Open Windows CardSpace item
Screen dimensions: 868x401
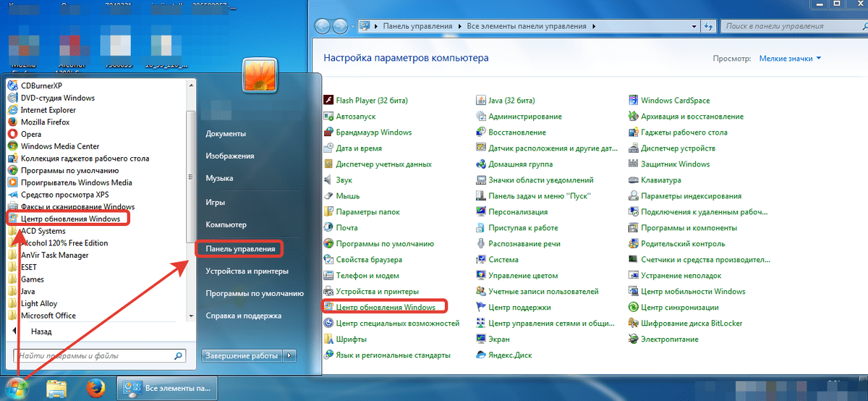pos(669,101)
